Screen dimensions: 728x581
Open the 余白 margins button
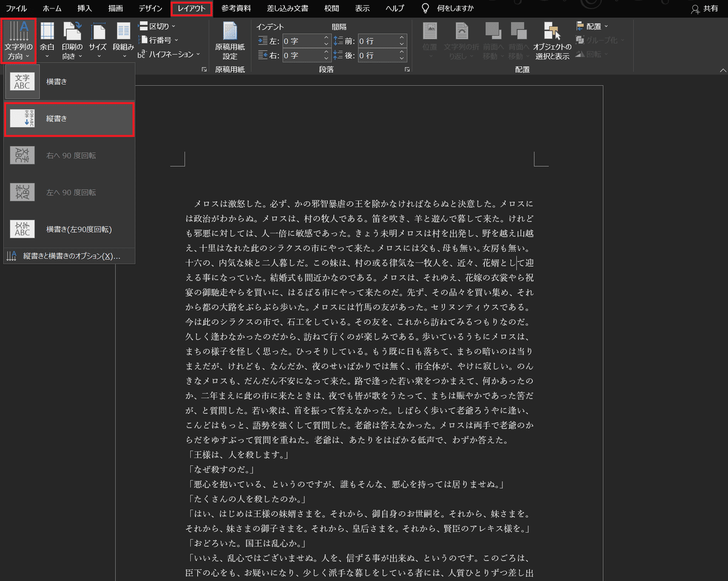point(47,41)
